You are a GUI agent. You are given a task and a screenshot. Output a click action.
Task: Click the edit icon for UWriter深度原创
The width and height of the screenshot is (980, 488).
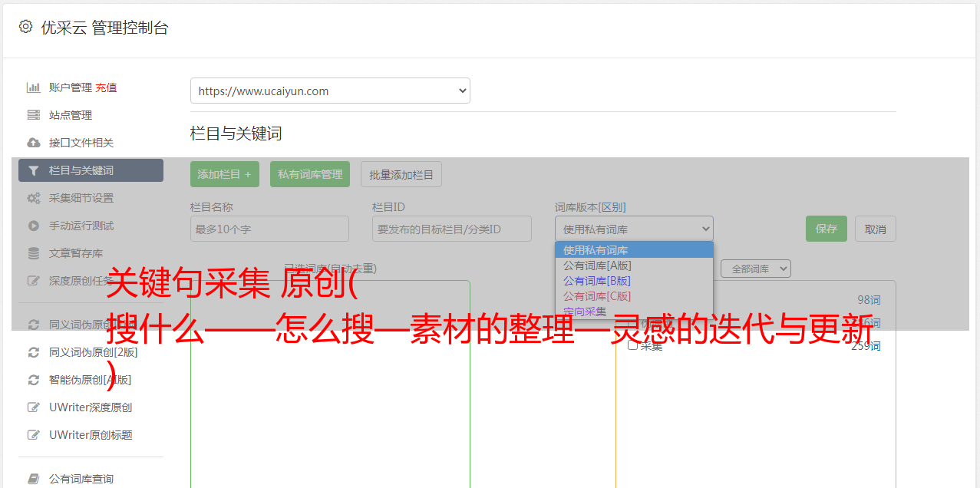(34, 407)
